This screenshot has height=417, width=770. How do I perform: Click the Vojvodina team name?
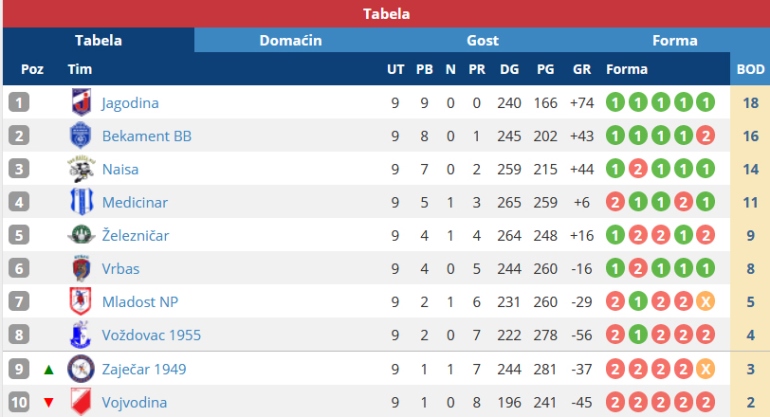134,402
